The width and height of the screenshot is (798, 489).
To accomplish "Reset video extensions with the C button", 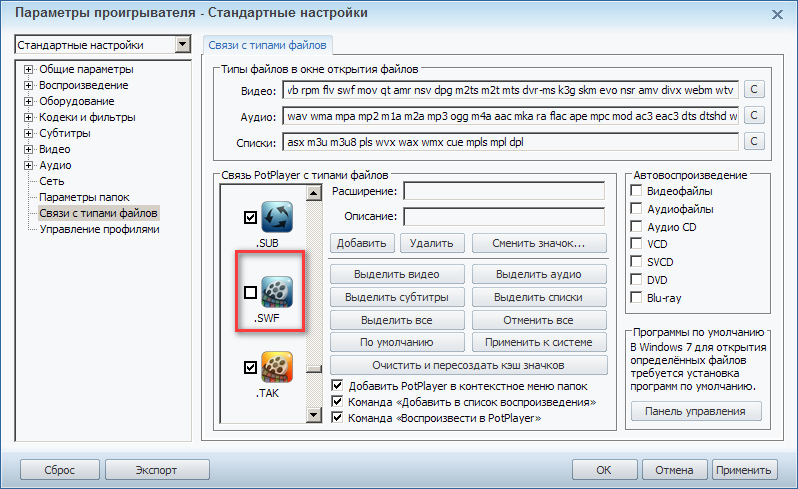I will pyautogui.click(x=755, y=90).
